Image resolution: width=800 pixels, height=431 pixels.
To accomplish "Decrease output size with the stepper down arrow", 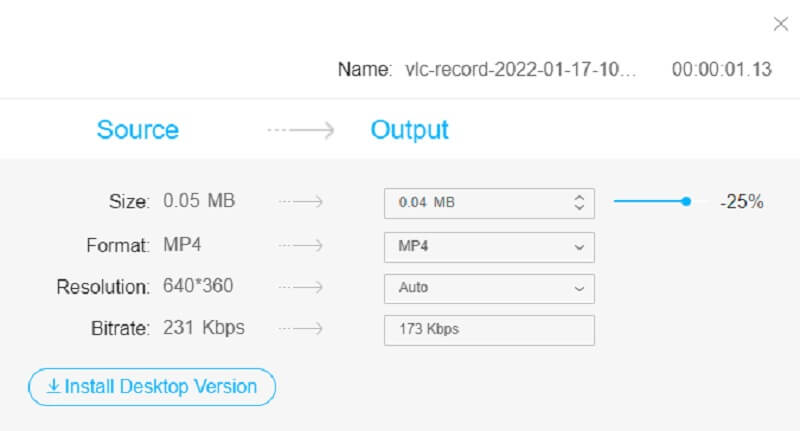I will [x=578, y=207].
